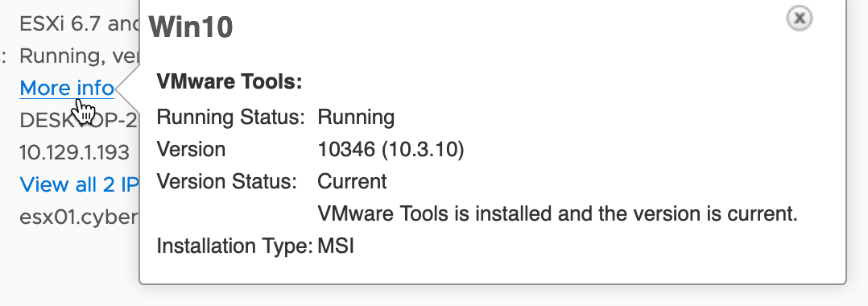The image size is (868, 306).
Task: Select the esx01 host name text
Action: (x=79, y=217)
